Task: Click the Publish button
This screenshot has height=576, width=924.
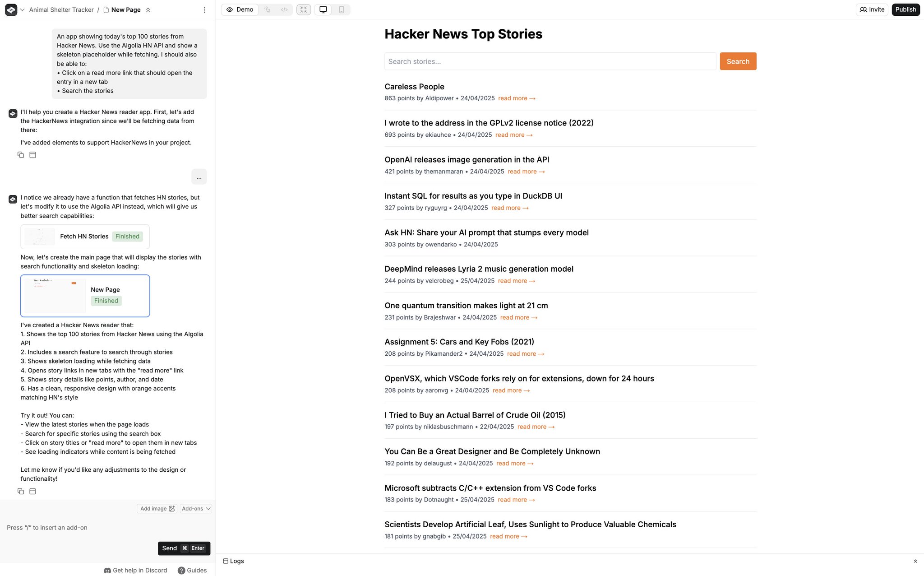Action: pos(905,9)
